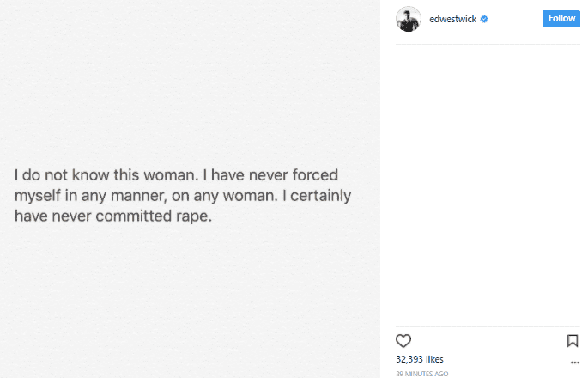The width and height of the screenshot is (588, 378).
Task: Open the three-dot more options menu
Action: [573, 365]
